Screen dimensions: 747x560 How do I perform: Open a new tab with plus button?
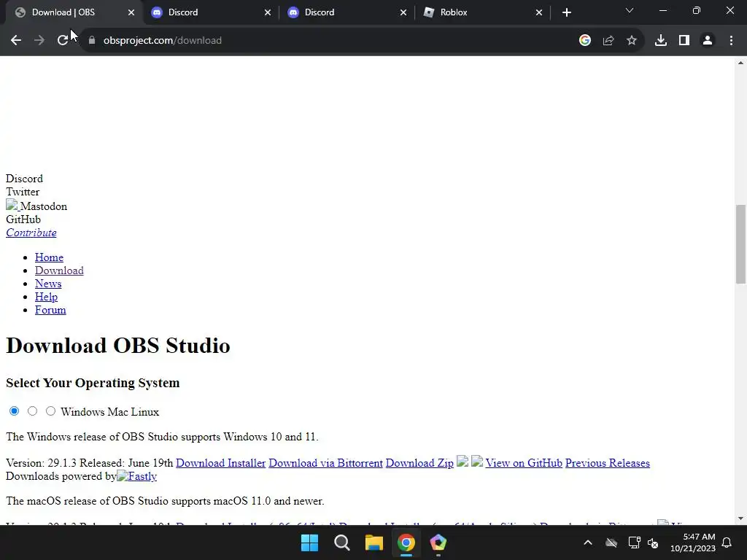[x=566, y=12]
